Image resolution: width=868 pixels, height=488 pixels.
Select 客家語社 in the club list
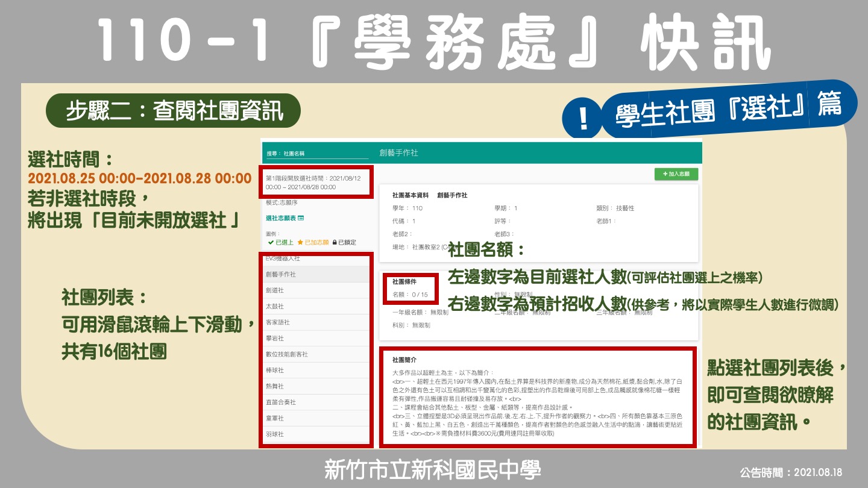click(317, 322)
